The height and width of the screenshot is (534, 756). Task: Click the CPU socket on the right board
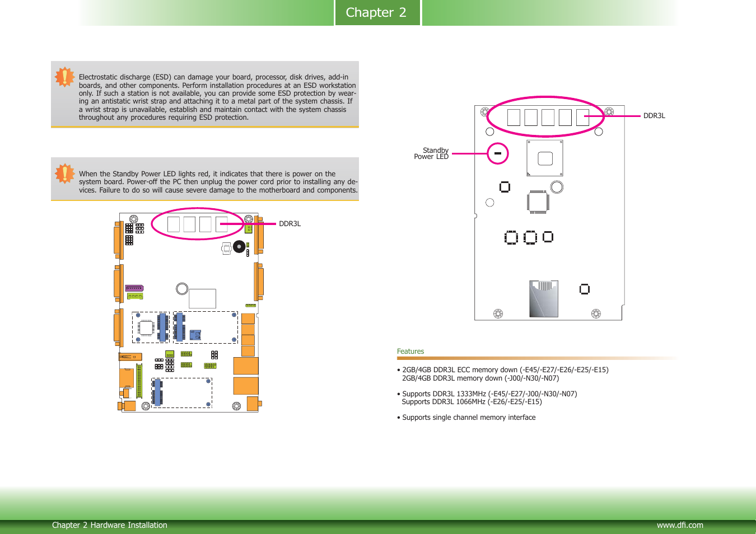click(545, 158)
